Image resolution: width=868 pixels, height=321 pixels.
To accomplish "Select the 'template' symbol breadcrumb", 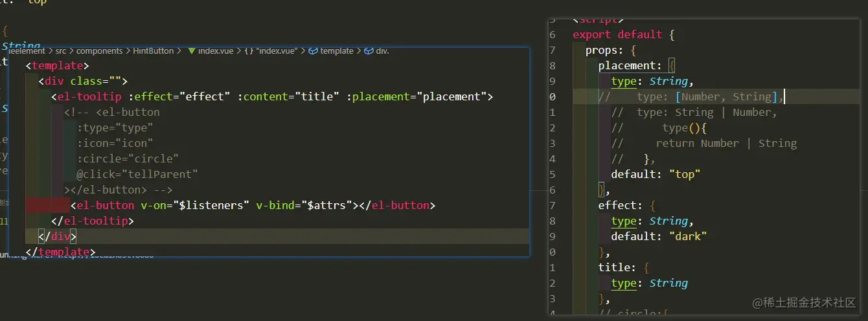I will tap(330, 50).
